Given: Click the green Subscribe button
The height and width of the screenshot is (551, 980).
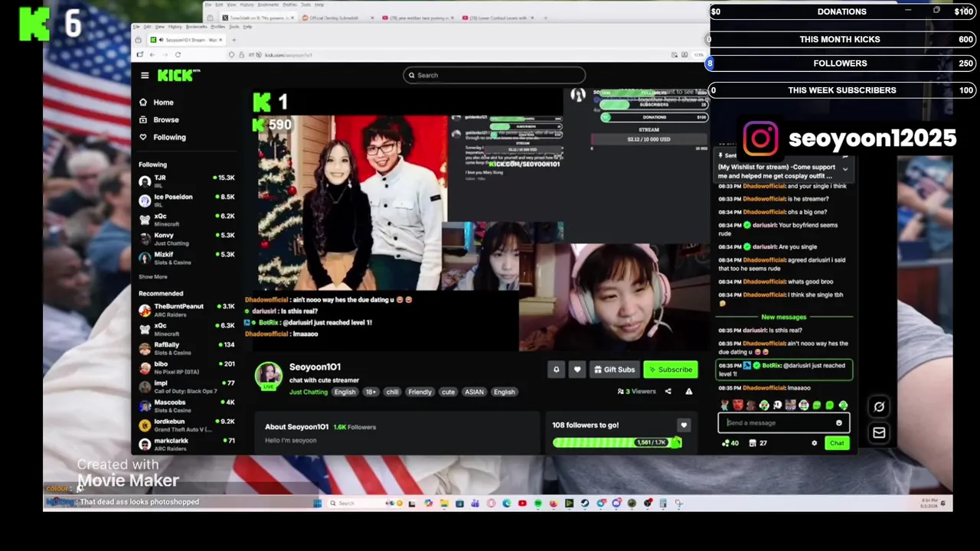Looking at the screenshot, I should 671,370.
